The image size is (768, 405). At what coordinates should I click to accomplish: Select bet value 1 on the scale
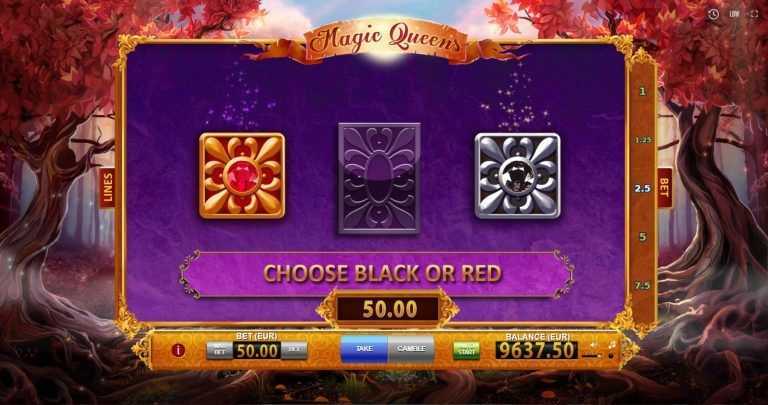click(643, 92)
